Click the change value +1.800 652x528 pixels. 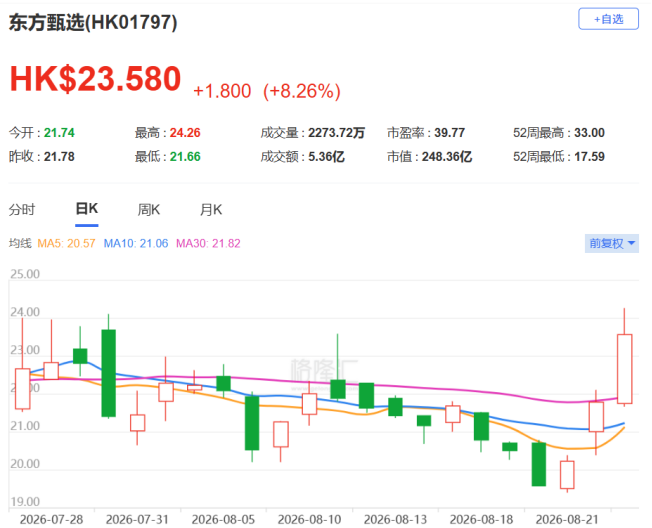[x=222, y=91]
